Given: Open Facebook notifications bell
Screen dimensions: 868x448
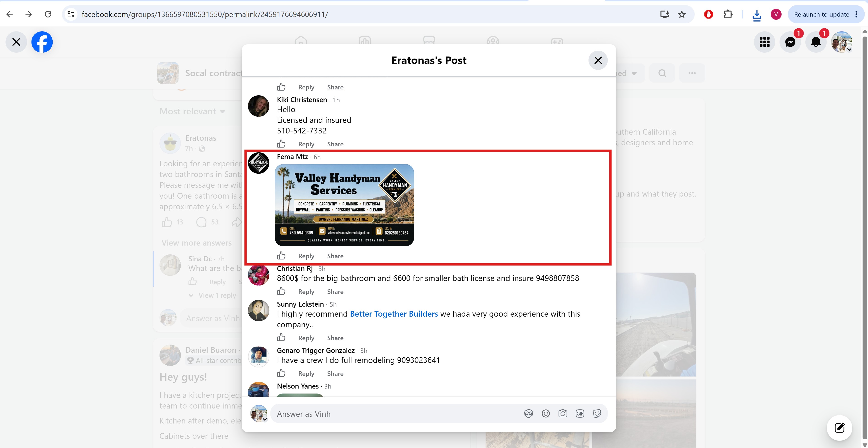Looking at the screenshot, I should tap(816, 42).
